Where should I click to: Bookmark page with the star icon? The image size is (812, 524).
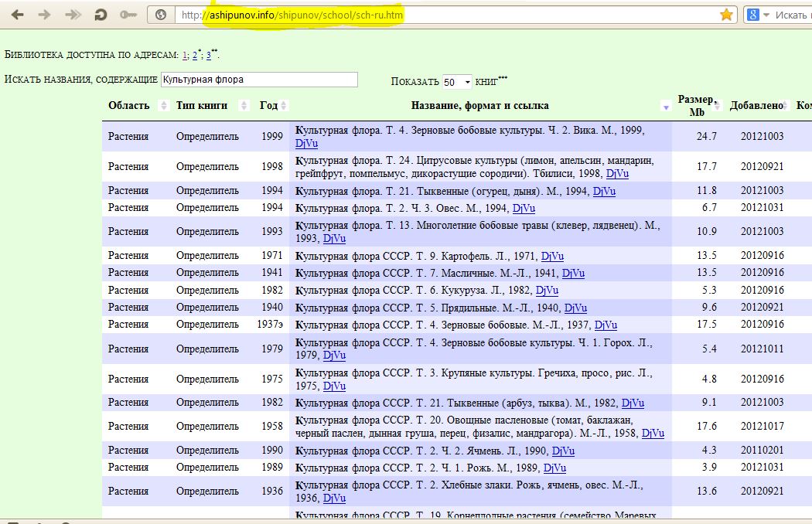[x=726, y=15]
